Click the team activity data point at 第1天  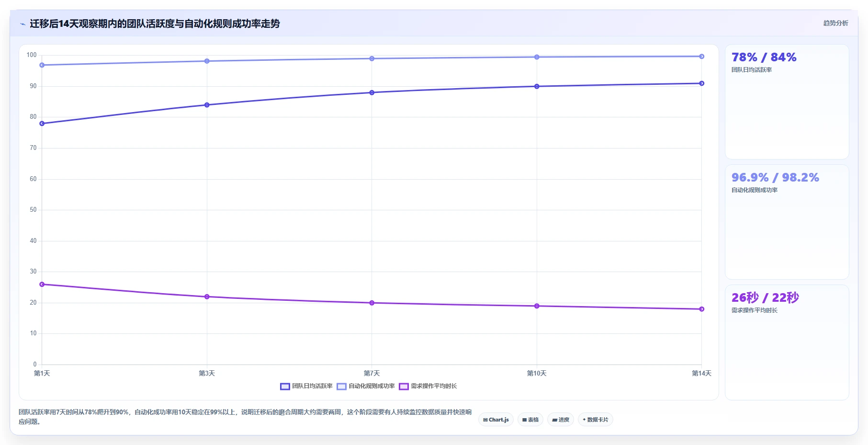click(x=42, y=124)
